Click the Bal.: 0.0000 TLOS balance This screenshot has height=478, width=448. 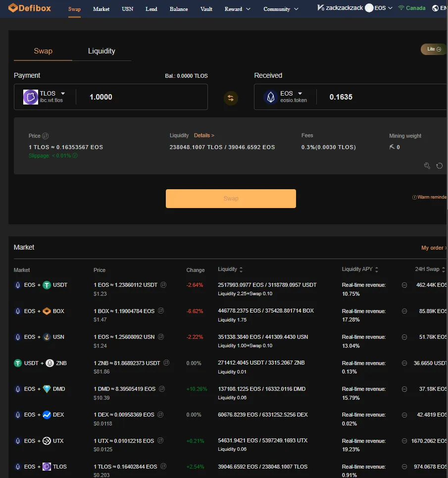coord(186,76)
